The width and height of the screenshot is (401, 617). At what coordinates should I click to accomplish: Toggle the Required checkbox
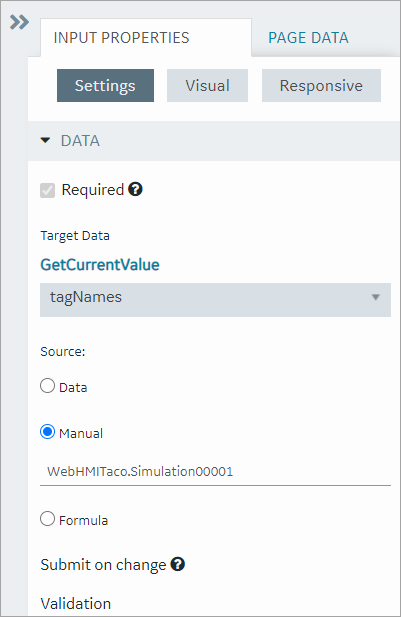(x=48, y=190)
